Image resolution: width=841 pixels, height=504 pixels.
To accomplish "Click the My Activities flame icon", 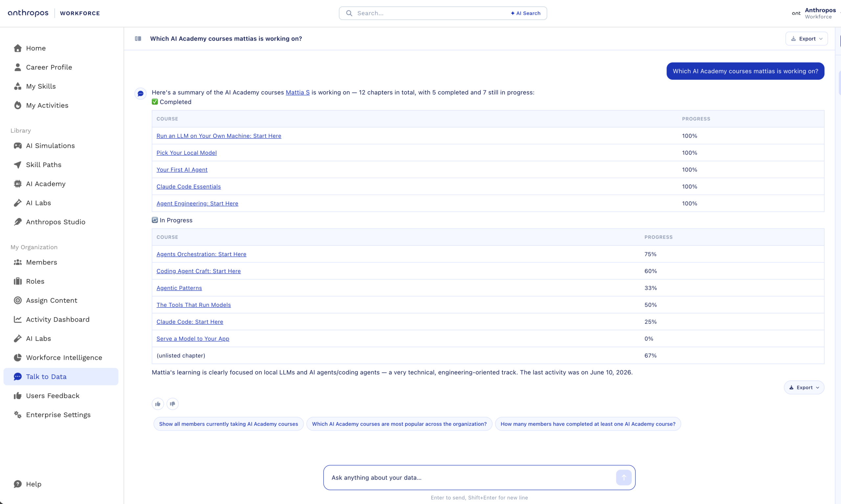I will tap(18, 105).
